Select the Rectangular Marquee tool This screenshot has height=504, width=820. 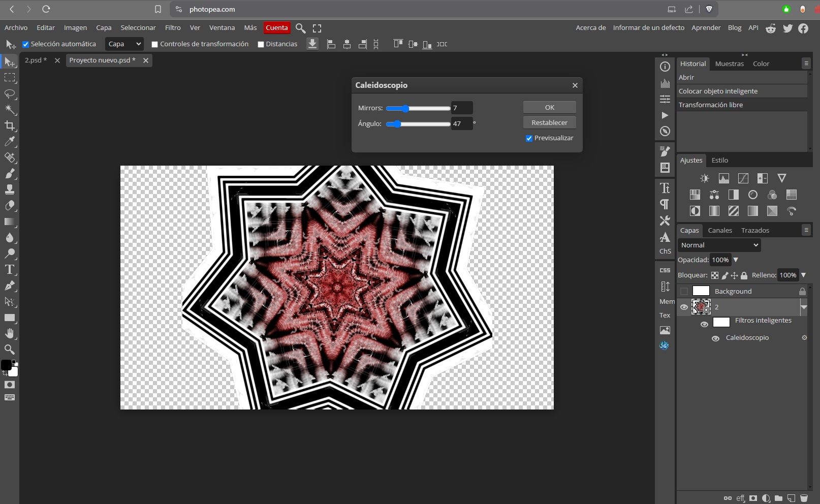[x=10, y=78]
